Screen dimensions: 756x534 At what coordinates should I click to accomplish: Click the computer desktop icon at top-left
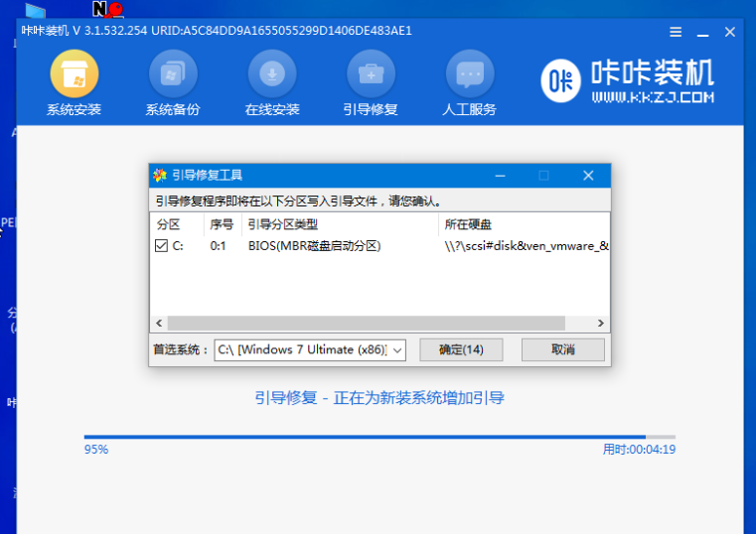[35, 11]
